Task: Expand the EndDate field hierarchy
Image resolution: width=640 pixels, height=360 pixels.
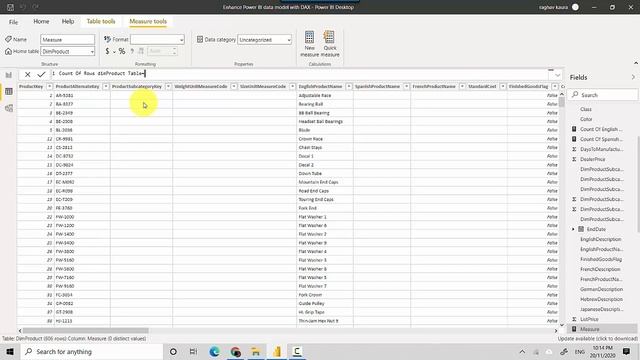Action: [573, 229]
